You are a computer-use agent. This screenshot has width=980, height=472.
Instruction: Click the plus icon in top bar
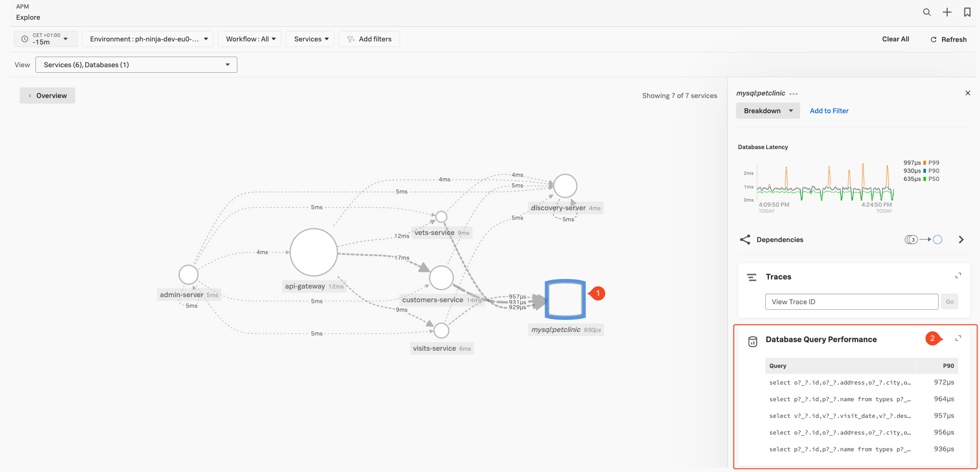[x=947, y=12]
